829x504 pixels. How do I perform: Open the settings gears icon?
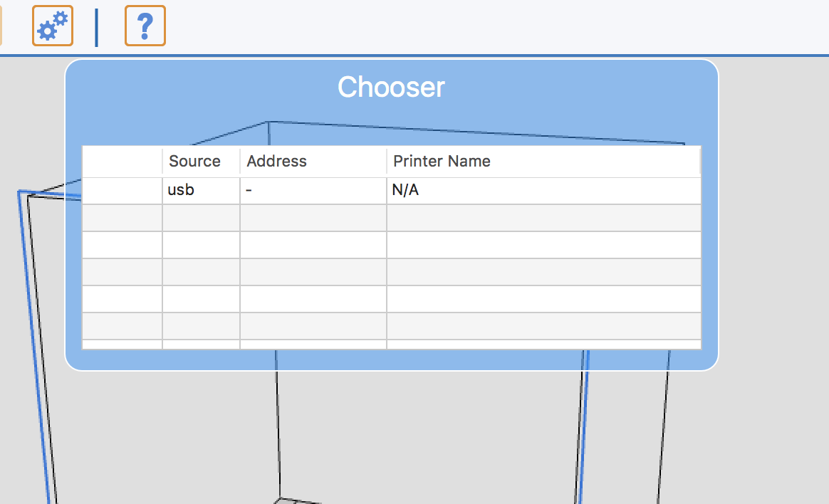pos(52,26)
